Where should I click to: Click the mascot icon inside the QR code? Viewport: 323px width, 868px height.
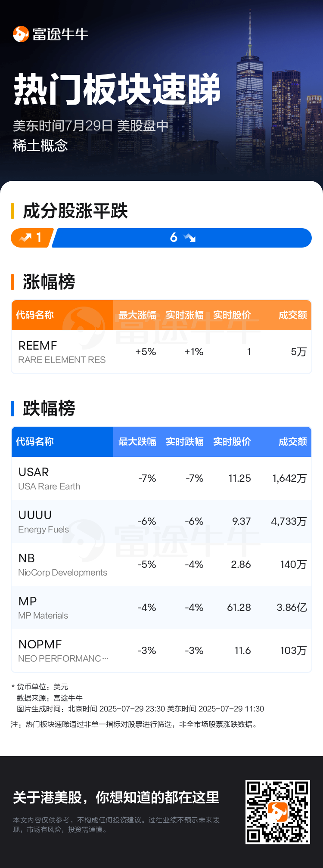click(278, 812)
